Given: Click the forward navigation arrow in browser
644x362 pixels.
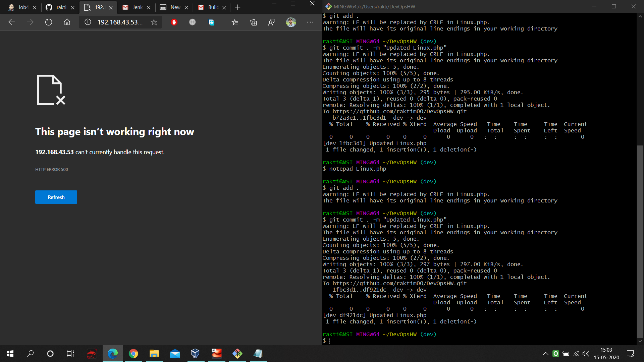Looking at the screenshot, I should point(30,22).
